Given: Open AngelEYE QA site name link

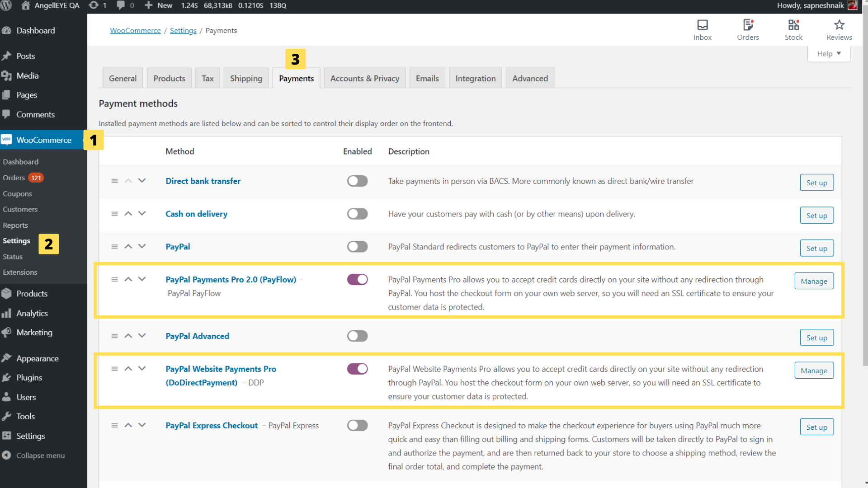Looking at the screenshot, I should (x=51, y=5).
